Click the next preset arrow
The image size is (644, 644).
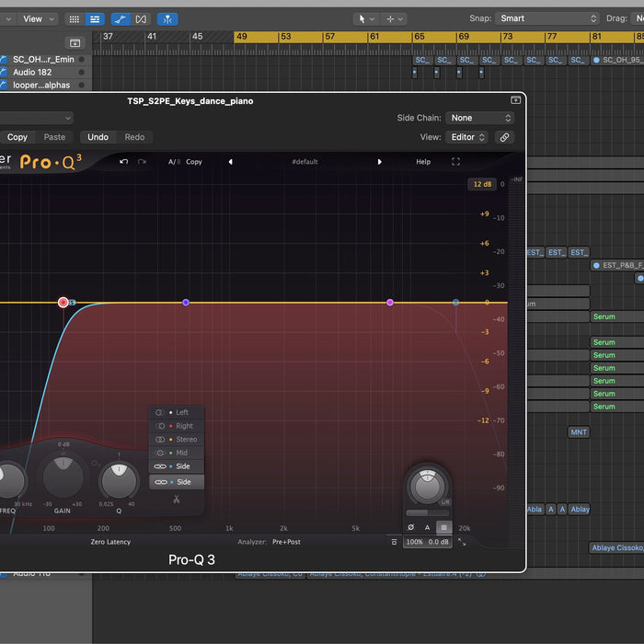click(x=379, y=162)
